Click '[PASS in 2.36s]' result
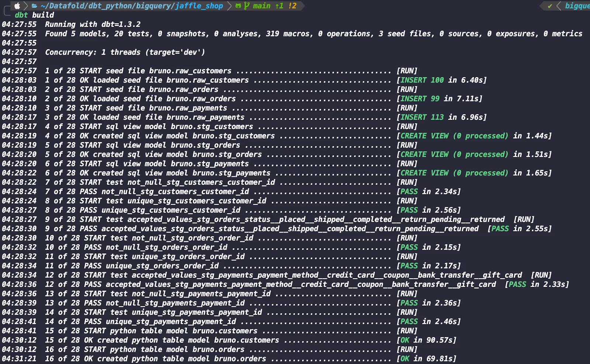Image resolution: width=590 pixels, height=364 pixels. click(429, 303)
